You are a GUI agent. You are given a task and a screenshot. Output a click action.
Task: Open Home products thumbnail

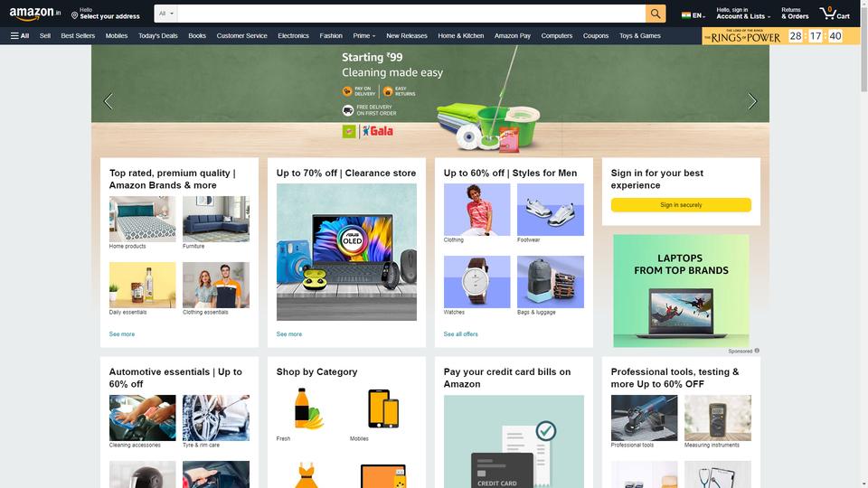(x=142, y=219)
